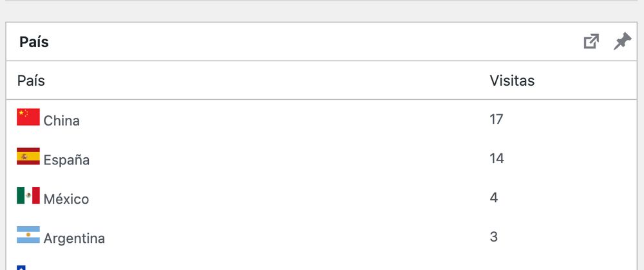Click the China flag icon
The image size is (644, 270).
tap(28, 117)
